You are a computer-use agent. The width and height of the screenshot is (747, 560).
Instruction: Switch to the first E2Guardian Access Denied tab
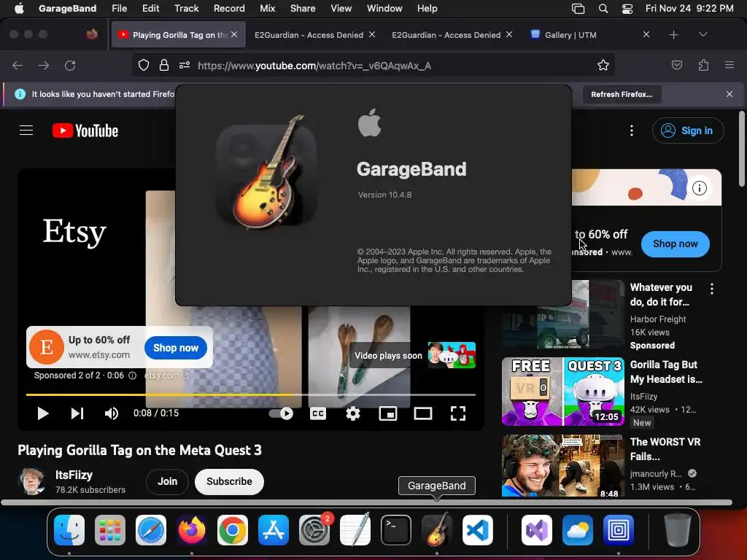(x=309, y=35)
